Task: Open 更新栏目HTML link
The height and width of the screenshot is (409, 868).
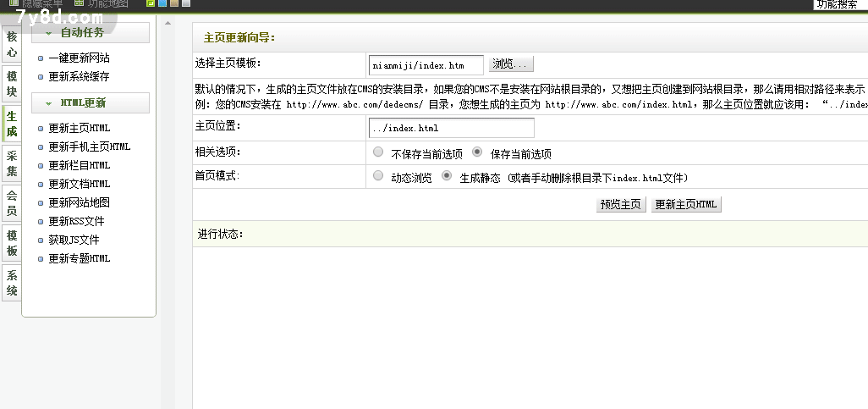Action: tap(80, 166)
